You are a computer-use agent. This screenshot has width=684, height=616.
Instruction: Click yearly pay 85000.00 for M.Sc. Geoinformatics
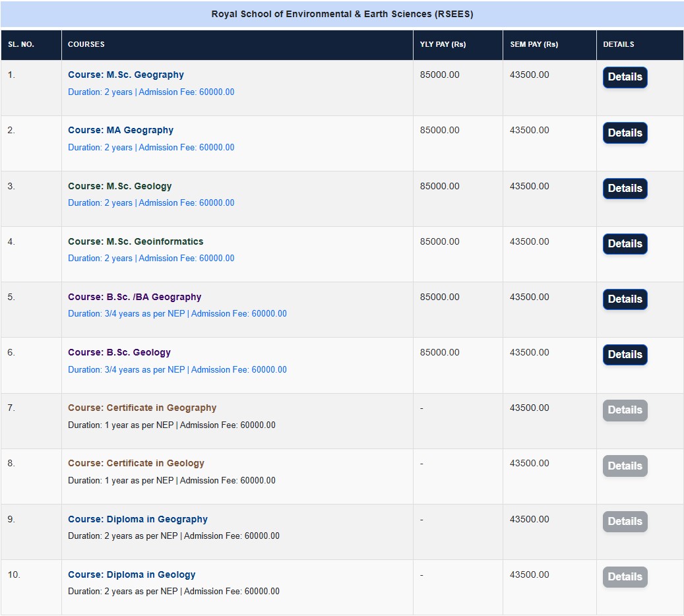(x=439, y=241)
